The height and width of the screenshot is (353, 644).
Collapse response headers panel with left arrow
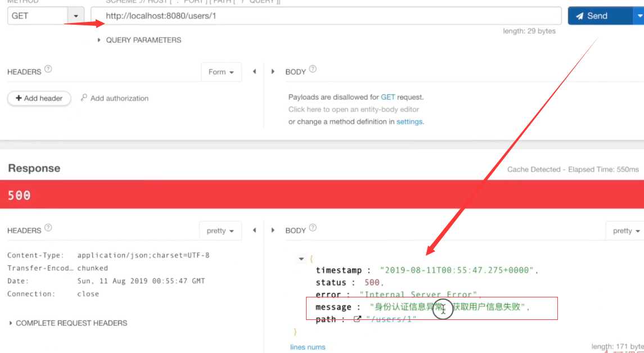click(254, 230)
